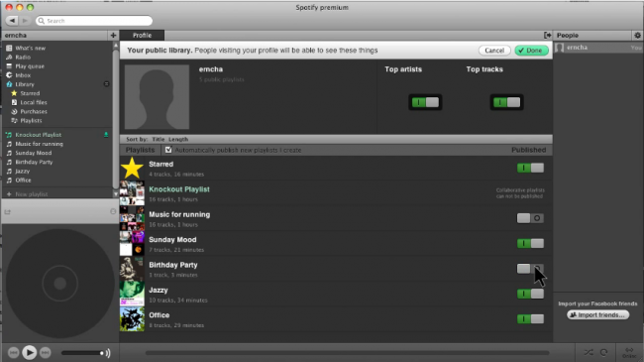Screen dimensions: 644x362
Task: Open What's new in sidebar
Action: coord(30,49)
